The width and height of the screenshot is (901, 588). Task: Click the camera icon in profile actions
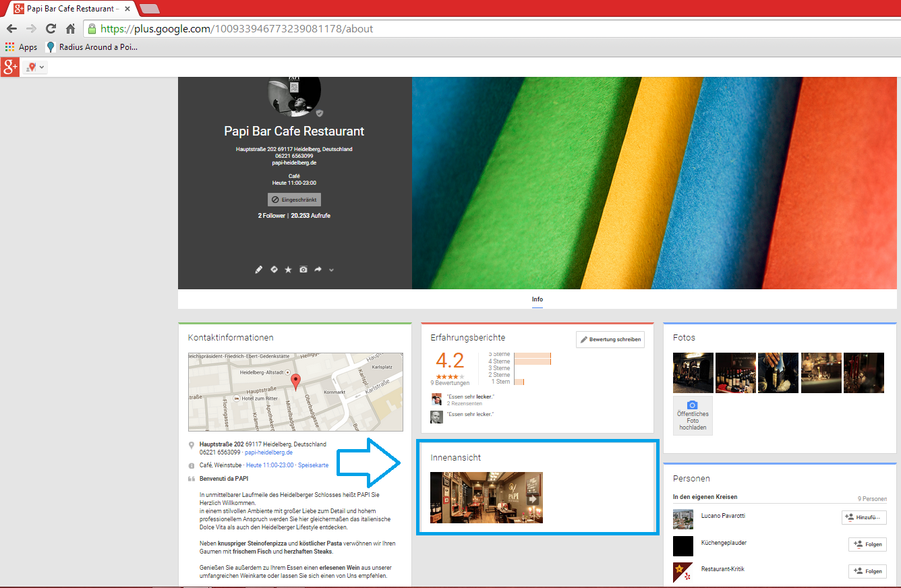[303, 270]
